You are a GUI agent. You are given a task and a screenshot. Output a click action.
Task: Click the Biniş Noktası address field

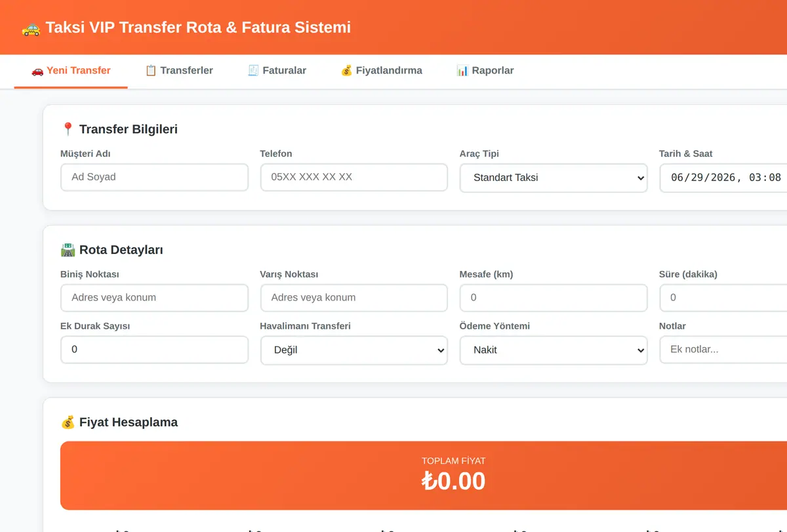155,298
